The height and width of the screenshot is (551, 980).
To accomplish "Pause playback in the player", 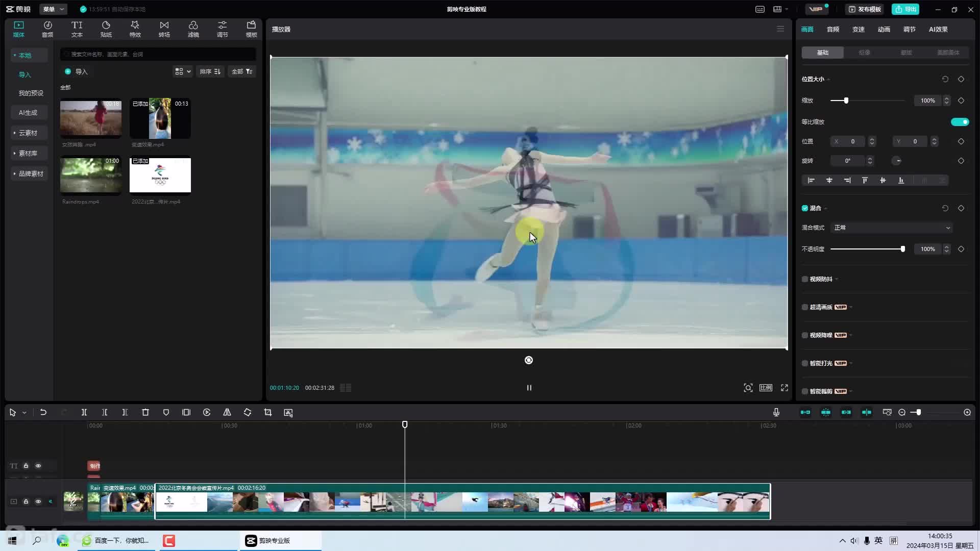I will tap(529, 388).
